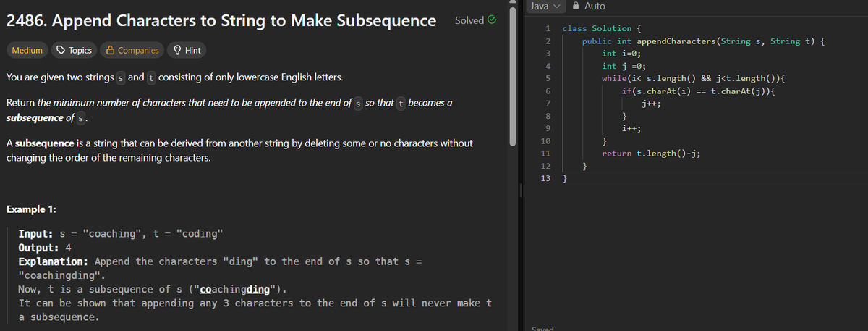Click the panel resize handle between panes
Screen dimensions: 868x331
[x=522, y=192]
